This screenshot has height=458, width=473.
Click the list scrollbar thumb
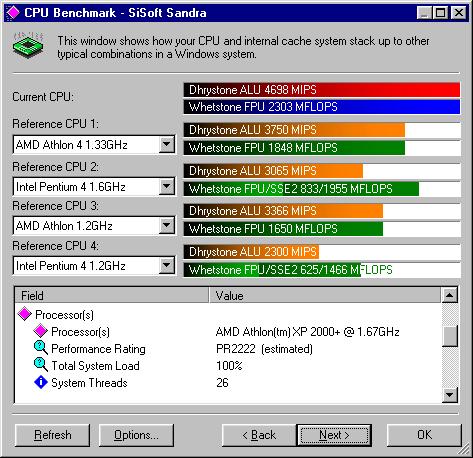[450, 336]
